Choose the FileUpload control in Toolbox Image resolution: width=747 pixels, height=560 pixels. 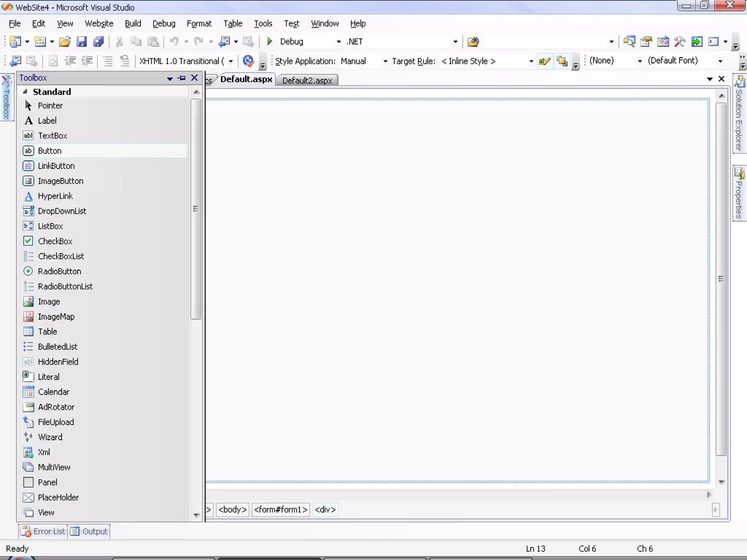56,422
